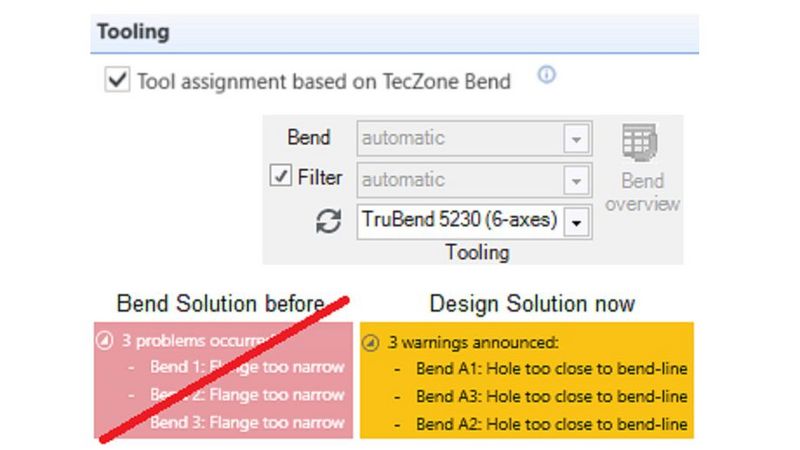Select warning Bend A3 hole too close
800x450 pixels.
point(551,397)
